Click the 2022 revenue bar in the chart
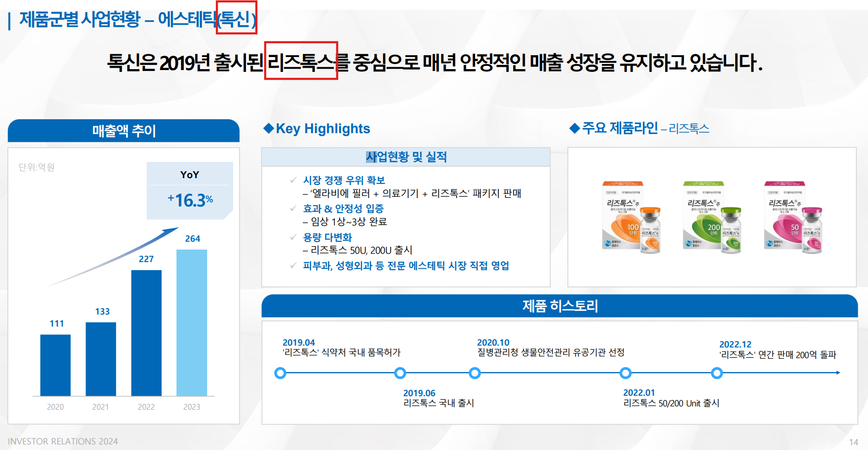Screen dimensions: 868x450 click(146, 333)
